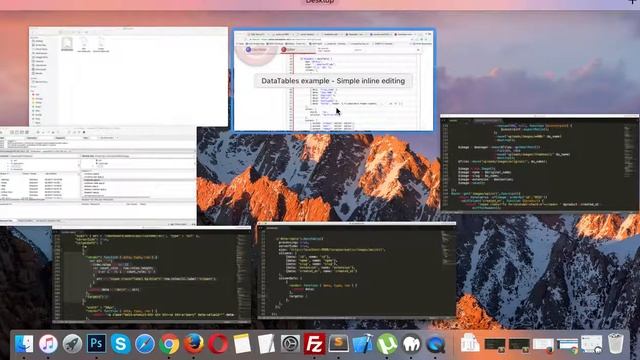Open Finder from the dock

[x=24, y=344]
